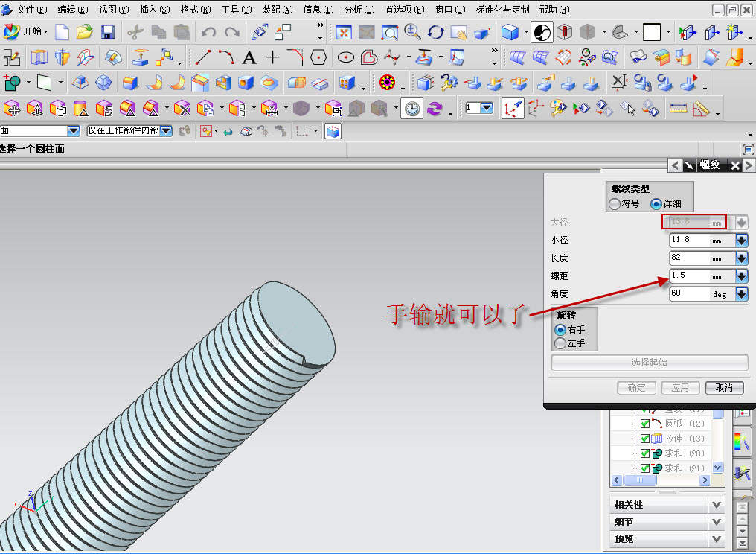Viewport: 756px width, 554px height.
Task: Select 符号 thread type radio button
Action: [x=615, y=204]
